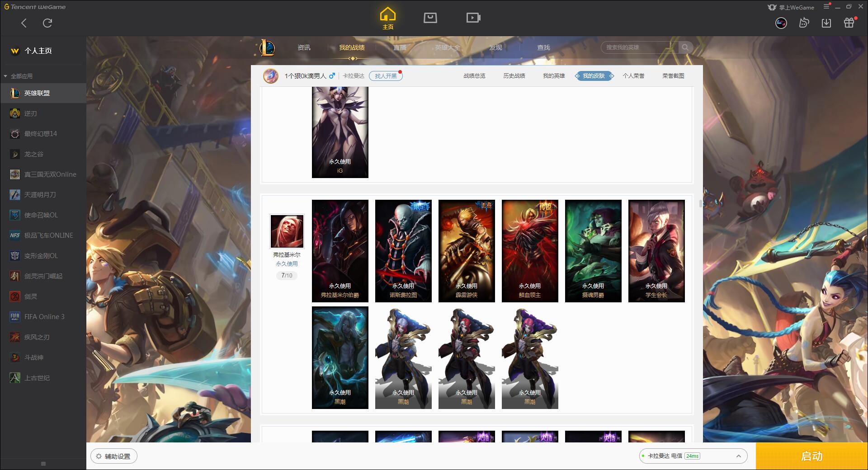Viewport: 868px width, 470px height.
Task: Open the 查找 tab
Action: point(543,47)
